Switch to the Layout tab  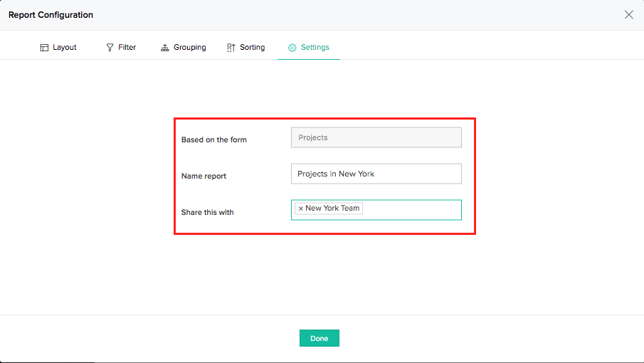pos(64,48)
